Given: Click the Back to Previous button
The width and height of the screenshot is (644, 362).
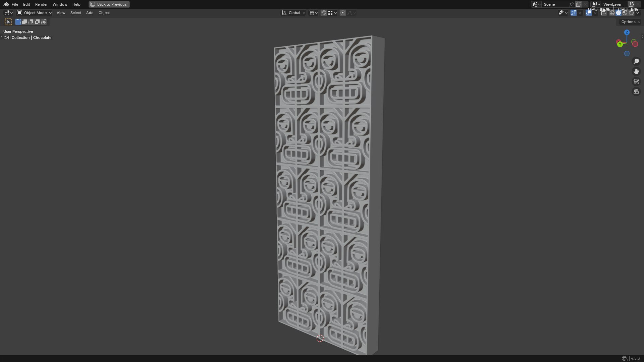Looking at the screenshot, I should 109,4.
